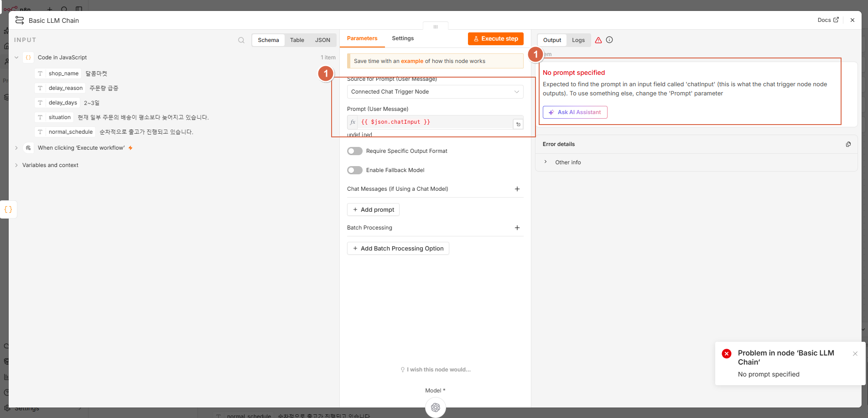Toggle Require Specific Output Format

(x=355, y=151)
